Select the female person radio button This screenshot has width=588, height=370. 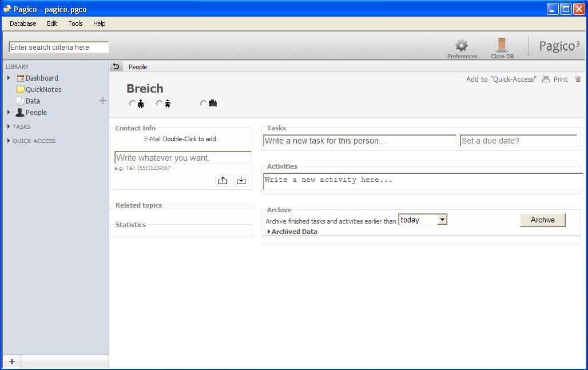(x=159, y=103)
